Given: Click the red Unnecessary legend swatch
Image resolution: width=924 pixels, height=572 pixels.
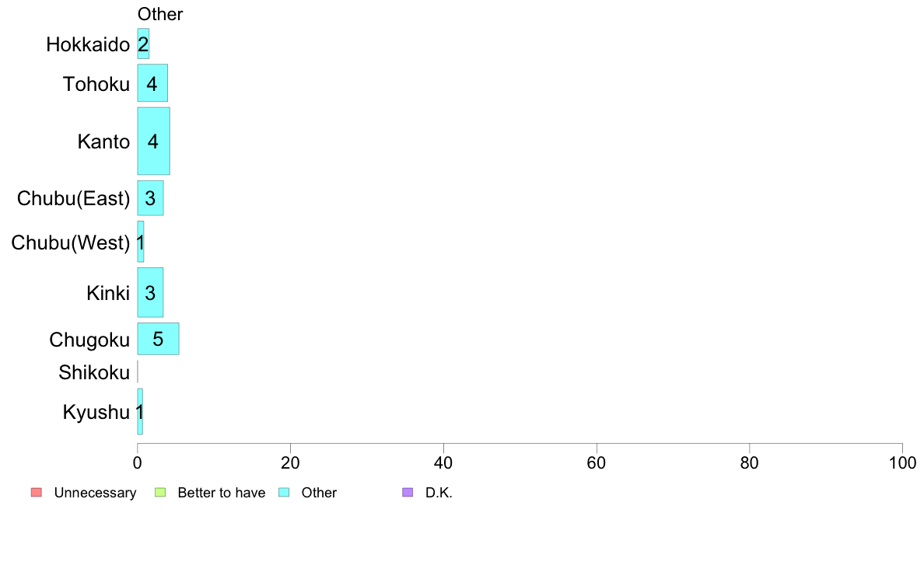Looking at the screenshot, I should tap(37, 493).
